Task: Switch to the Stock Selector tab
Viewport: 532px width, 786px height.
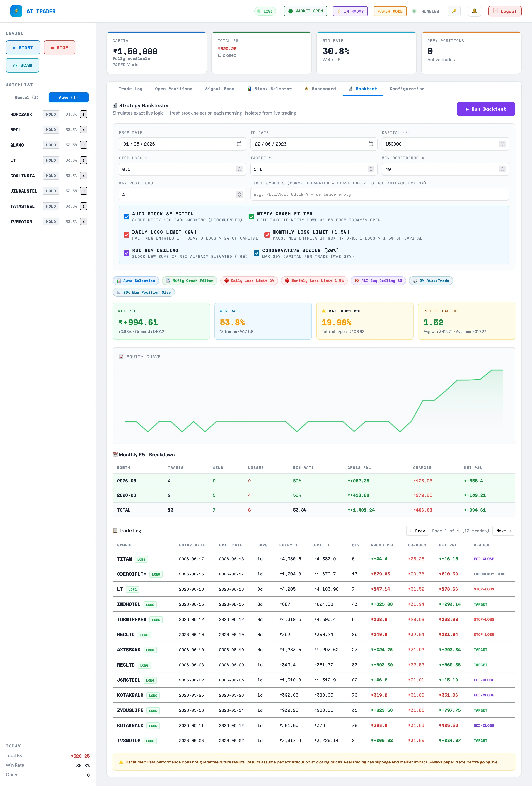Action: click(x=270, y=89)
